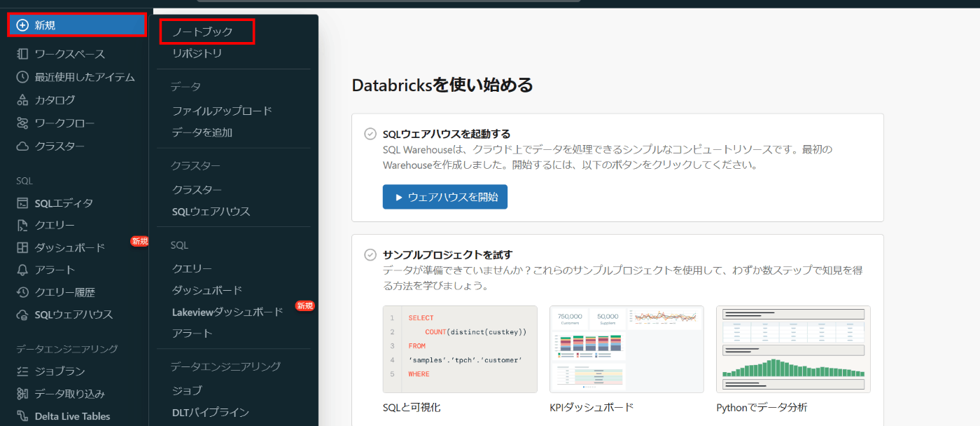Viewport: 980px width, 426px height.
Task: Click check circle beside サンプルプロジェクトを試す
Action: point(370,254)
